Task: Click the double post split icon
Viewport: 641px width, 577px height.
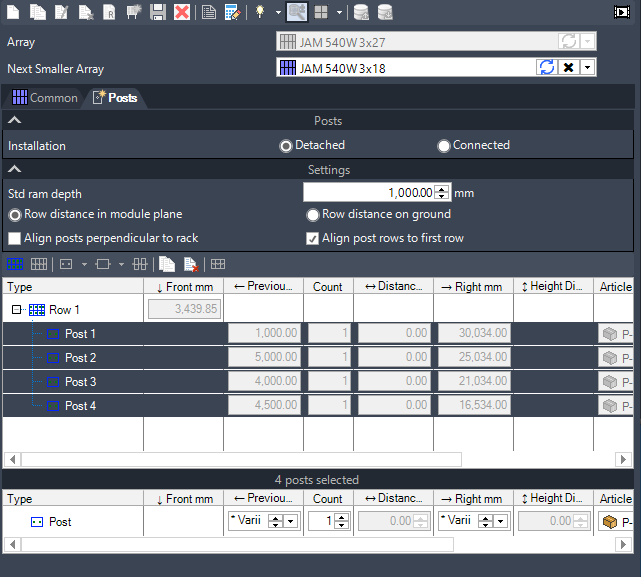Action: pyautogui.click(x=140, y=264)
